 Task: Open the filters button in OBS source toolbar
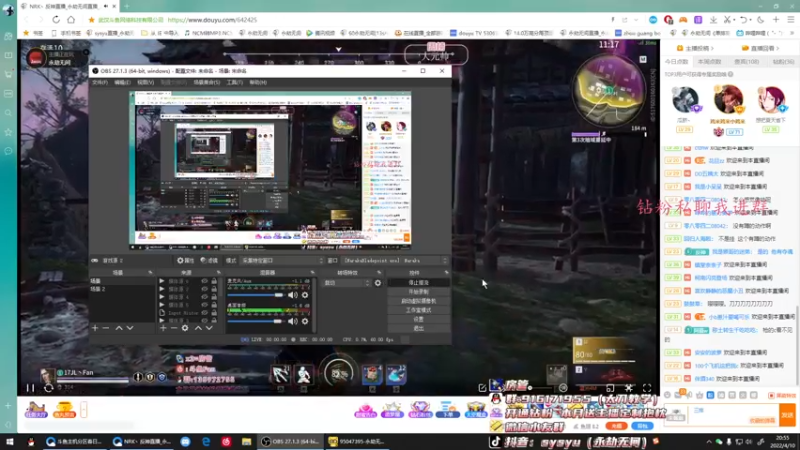tap(209, 260)
